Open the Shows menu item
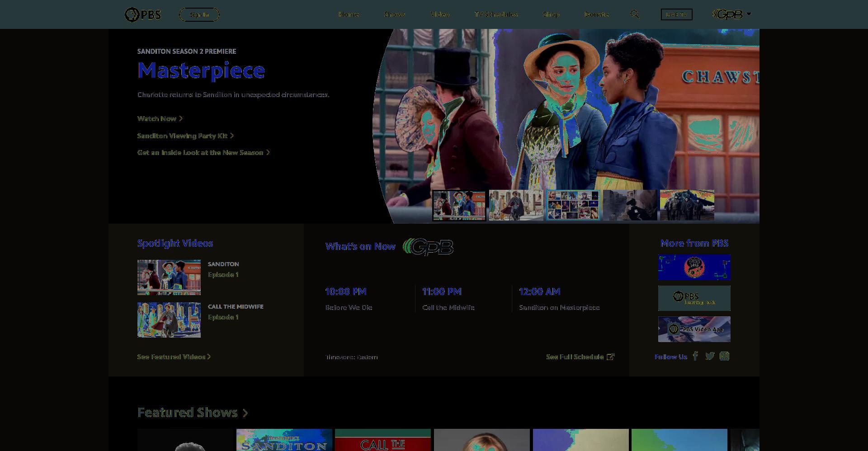This screenshot has width=868, height=451. (395, 14)
